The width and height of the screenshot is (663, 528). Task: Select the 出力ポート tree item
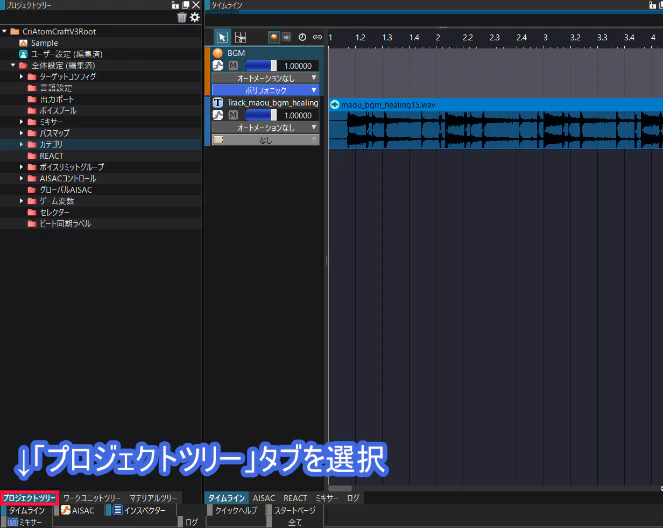point(57,99)
